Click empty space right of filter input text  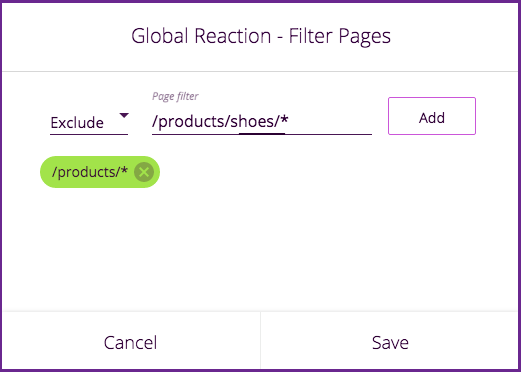point(330,121)
